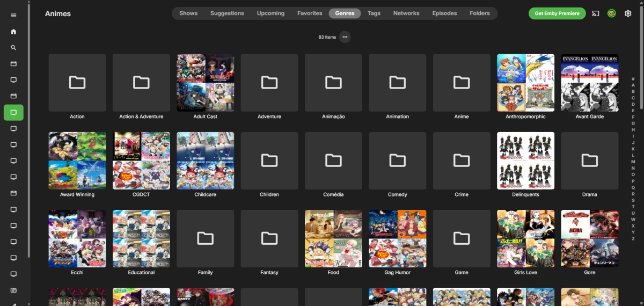
Task: Click the folder icon on the Drama card
Action: click(590, 161)
